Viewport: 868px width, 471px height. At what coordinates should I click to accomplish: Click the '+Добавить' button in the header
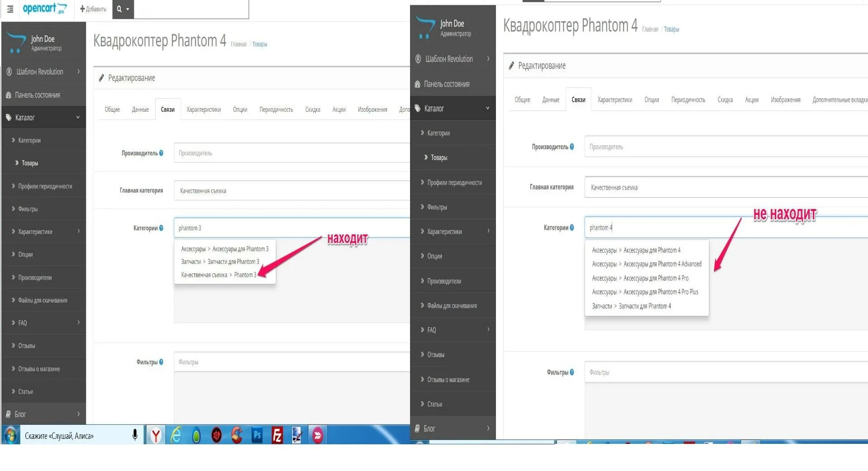click(x=93, y=9)
